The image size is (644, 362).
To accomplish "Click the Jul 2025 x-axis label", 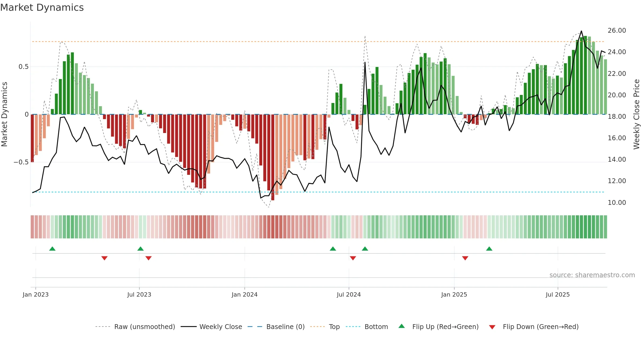I will [x=558, y=294].
